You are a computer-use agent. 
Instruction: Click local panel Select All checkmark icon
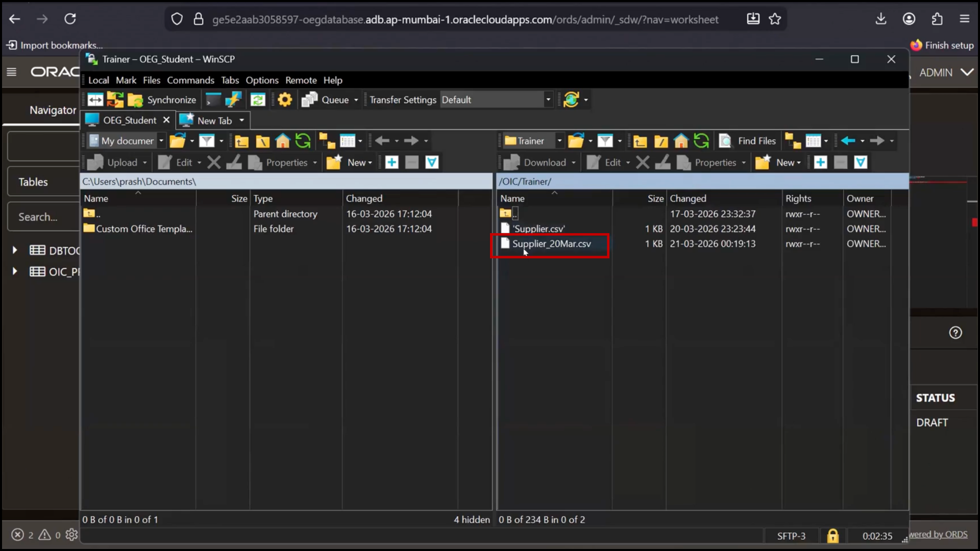point(432,163)
